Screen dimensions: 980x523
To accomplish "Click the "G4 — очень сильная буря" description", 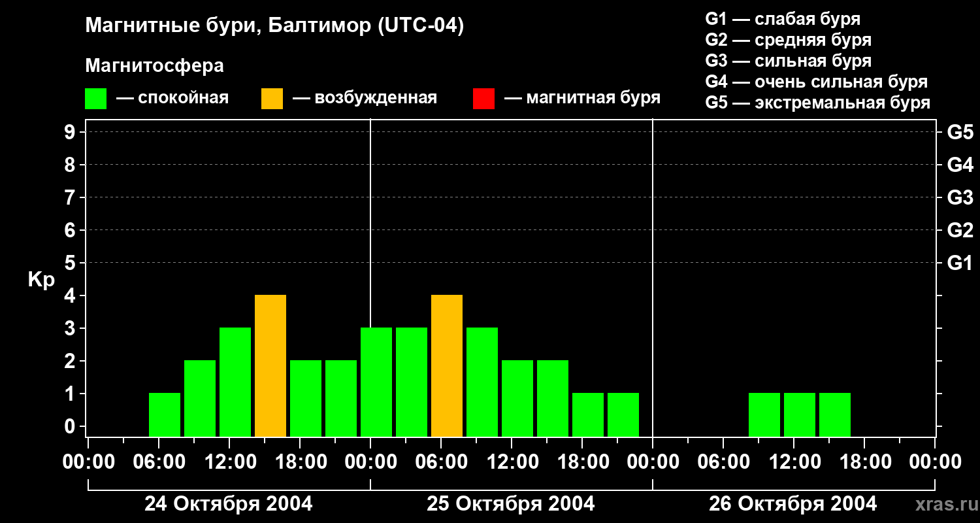I will [x=817, y=82].
